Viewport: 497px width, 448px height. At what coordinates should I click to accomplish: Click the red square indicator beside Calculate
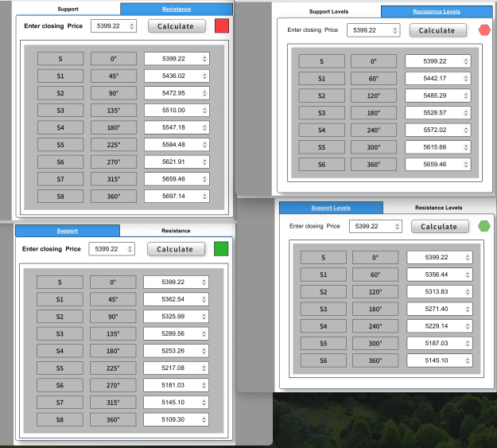point(222,25)
